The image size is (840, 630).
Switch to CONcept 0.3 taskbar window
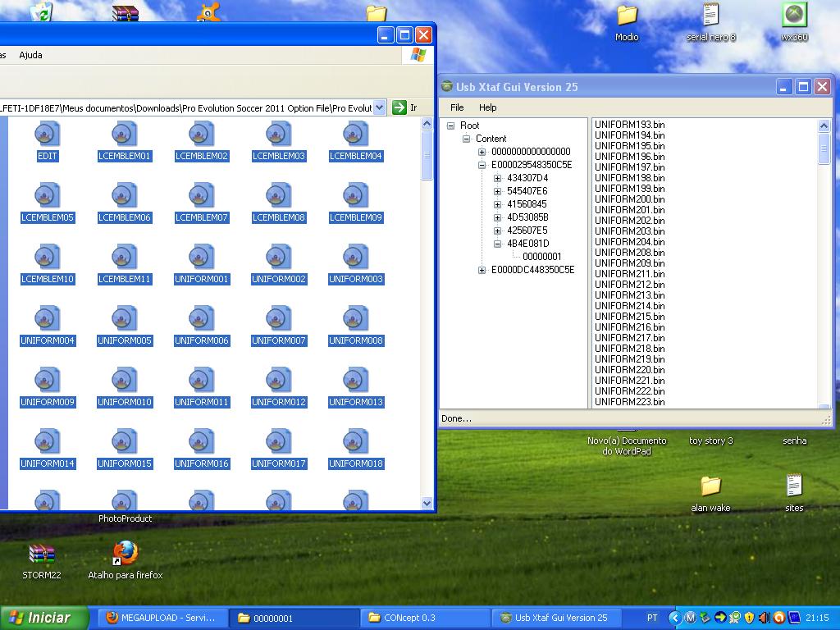tap(426, 618)
